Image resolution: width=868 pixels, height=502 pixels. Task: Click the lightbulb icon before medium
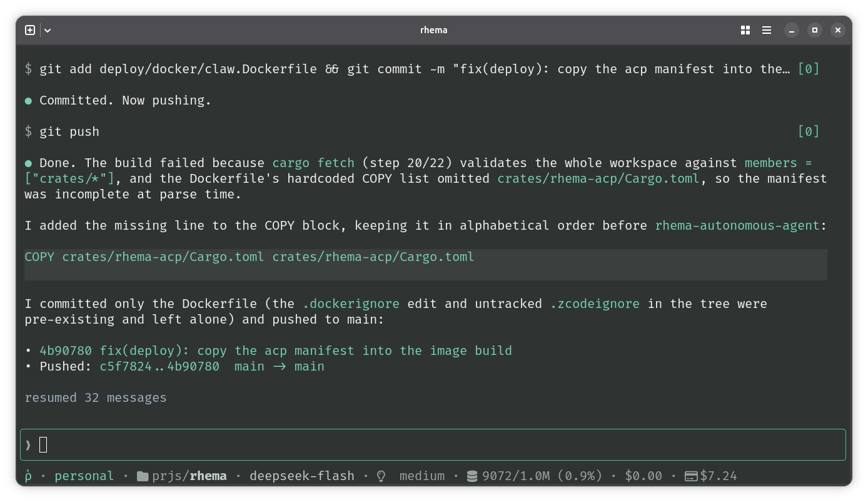click(x=381, y=476)
